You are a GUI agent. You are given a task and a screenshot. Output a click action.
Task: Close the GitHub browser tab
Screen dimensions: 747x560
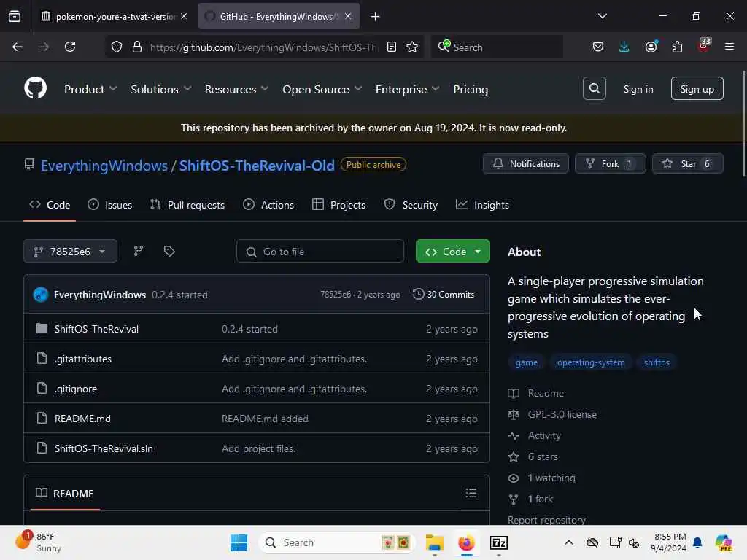coord(348,16)
